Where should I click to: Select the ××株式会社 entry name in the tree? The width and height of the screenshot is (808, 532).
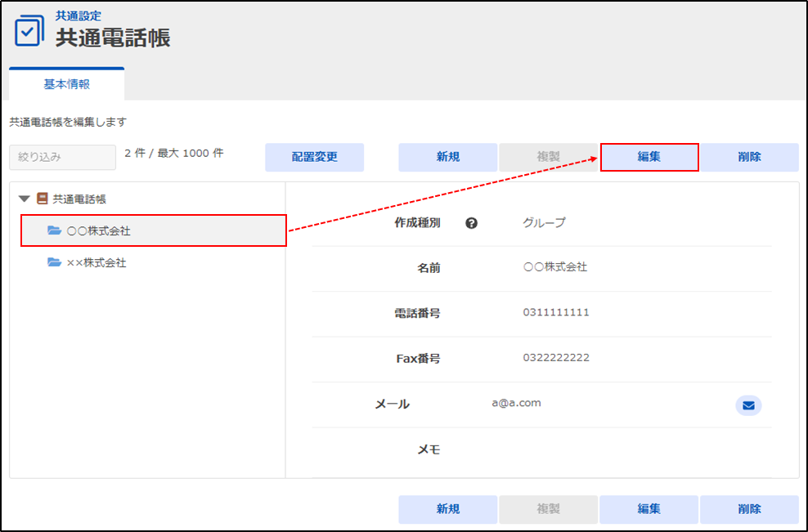[97, 263]
